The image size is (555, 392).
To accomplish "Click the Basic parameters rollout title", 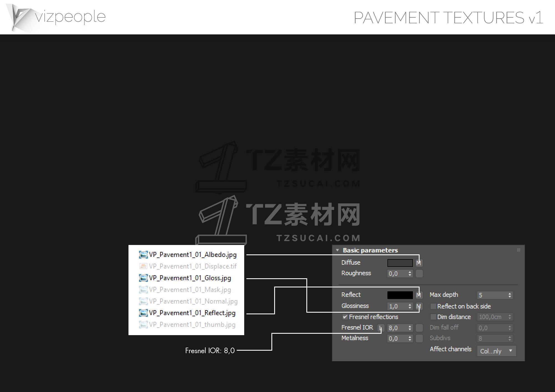I will click(x=370, y=250).
